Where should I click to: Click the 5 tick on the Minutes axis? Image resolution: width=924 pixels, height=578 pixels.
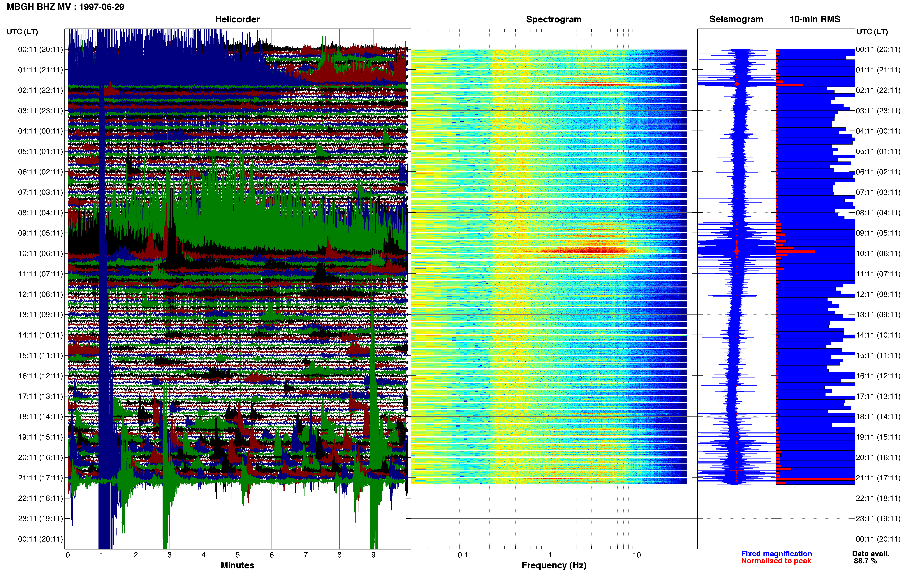pyautogui.click(x=238, y=555)
